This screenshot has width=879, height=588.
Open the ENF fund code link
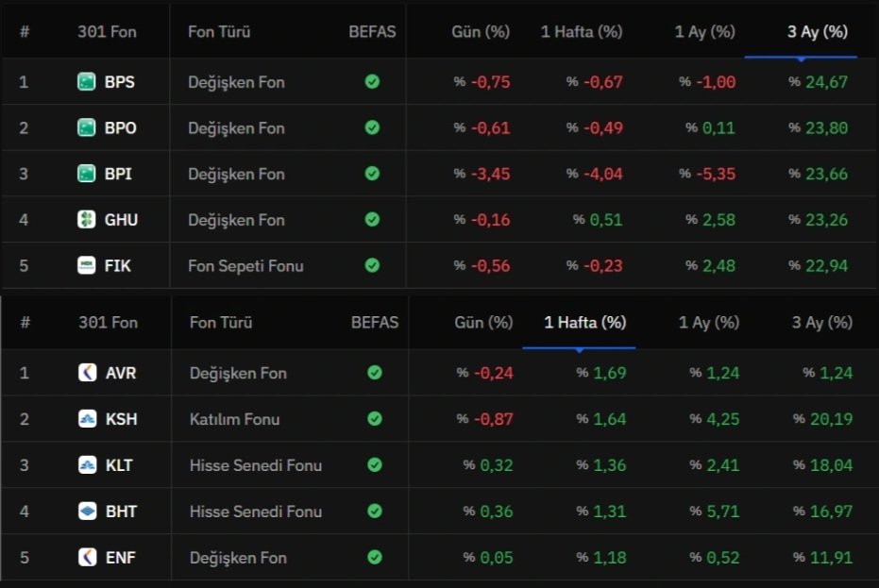pyautogui.click(x=121, y=558)
